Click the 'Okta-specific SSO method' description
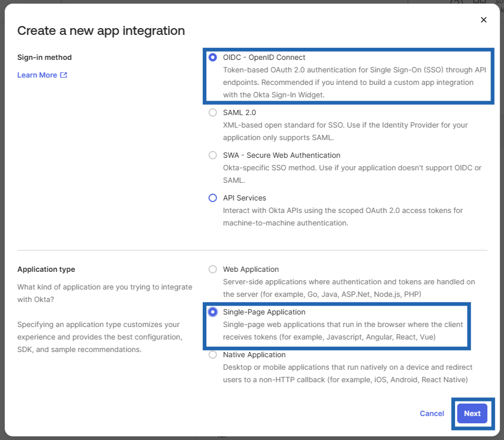Viewport: 504px width, 440px height. [x=352, y=174]
